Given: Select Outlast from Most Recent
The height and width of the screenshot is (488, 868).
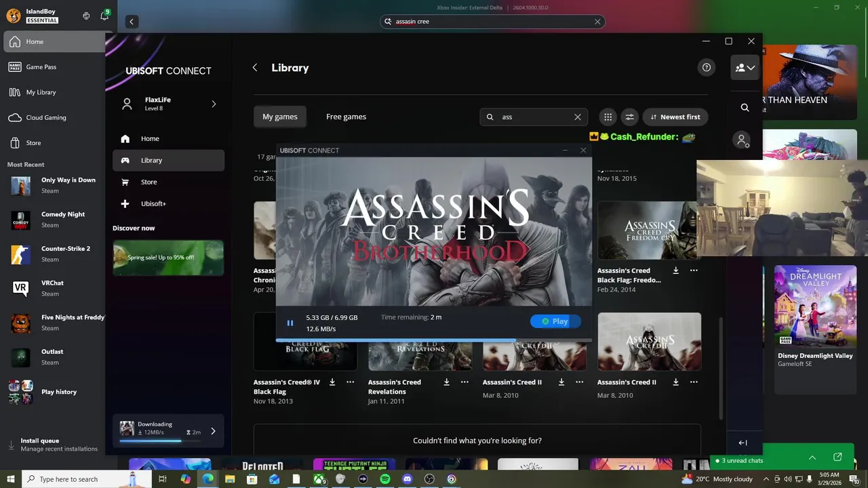Looking at the screenshot, I should tap(54, 357).
